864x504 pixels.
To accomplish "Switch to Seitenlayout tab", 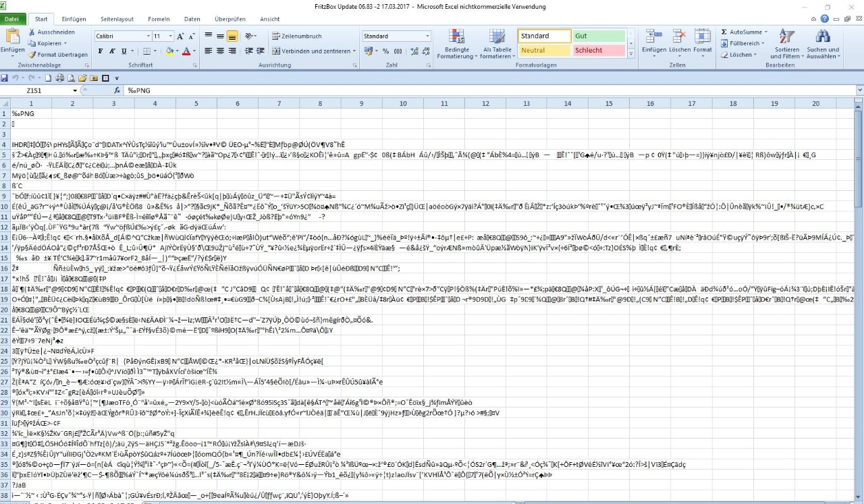I will point(117,19).
